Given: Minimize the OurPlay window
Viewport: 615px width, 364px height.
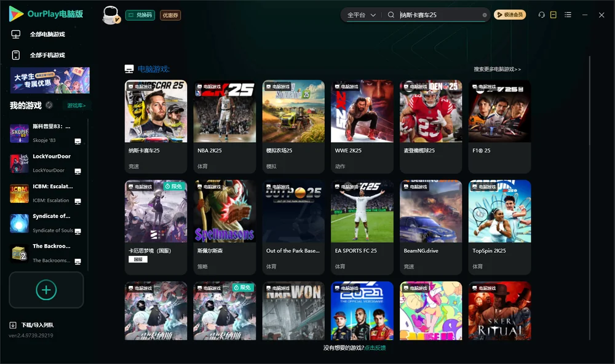Looking at the screenshot, I should pos(585,15).
